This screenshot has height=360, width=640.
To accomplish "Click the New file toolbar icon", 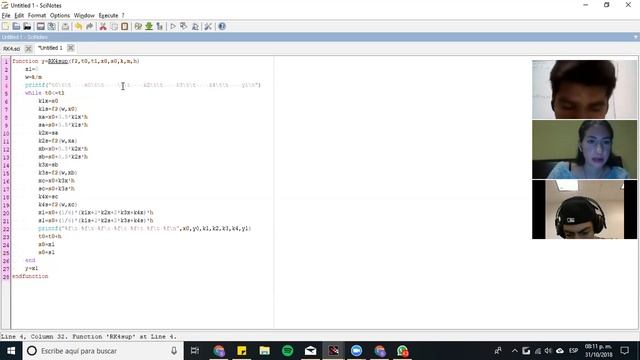I will click(5, 27).
